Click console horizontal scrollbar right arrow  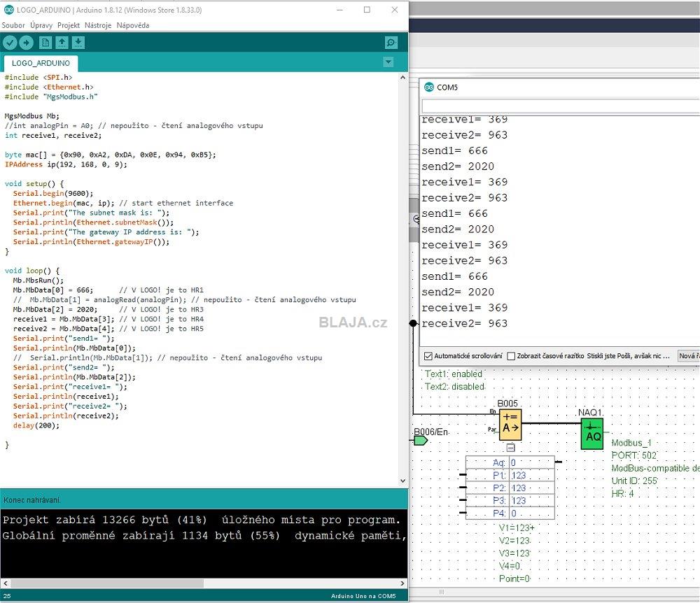point(402,583)
